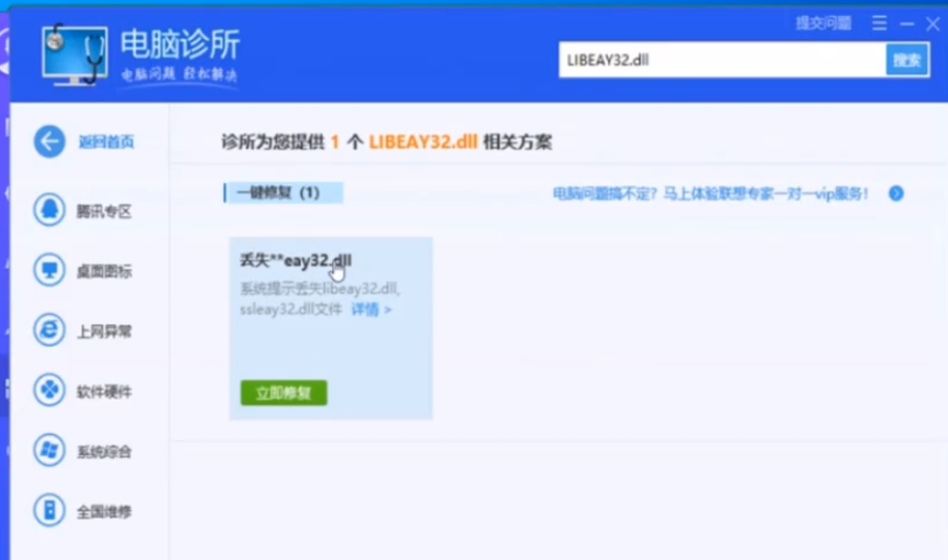The width and height of the screenshot is (948, 560).
Task: Open 系统综合 using the Windows-style icon
Action: pyautogui.click(x=48, y=452)
